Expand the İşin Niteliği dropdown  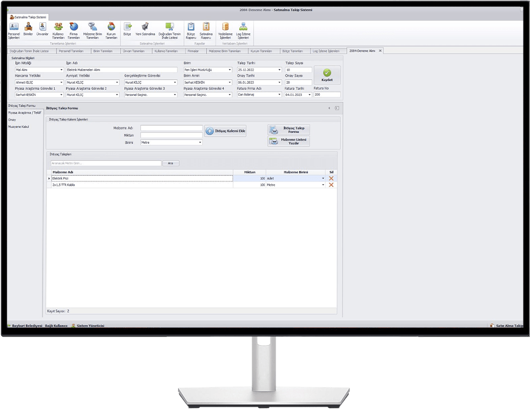click(x=62, y=70)
